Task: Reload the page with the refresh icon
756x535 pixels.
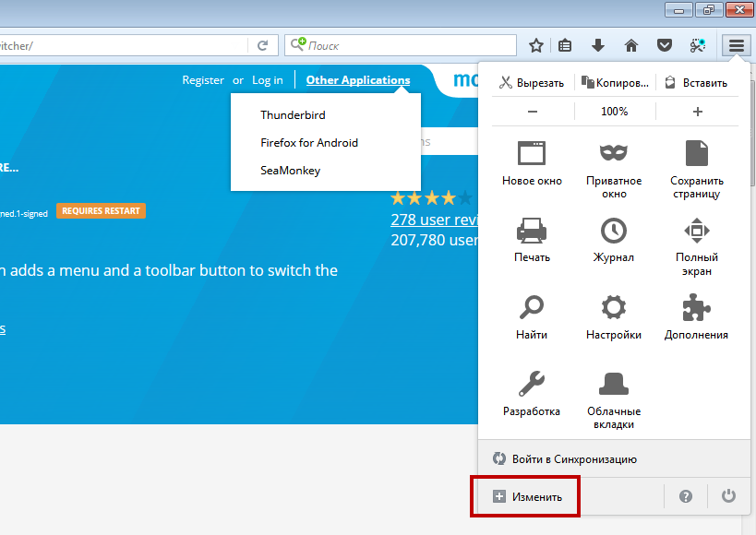Action: click(x=263, y=46)
